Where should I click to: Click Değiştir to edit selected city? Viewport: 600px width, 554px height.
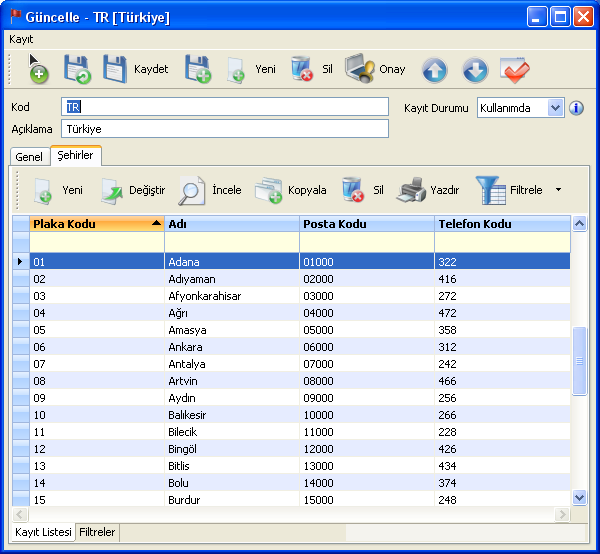click(x=115, y=190)
